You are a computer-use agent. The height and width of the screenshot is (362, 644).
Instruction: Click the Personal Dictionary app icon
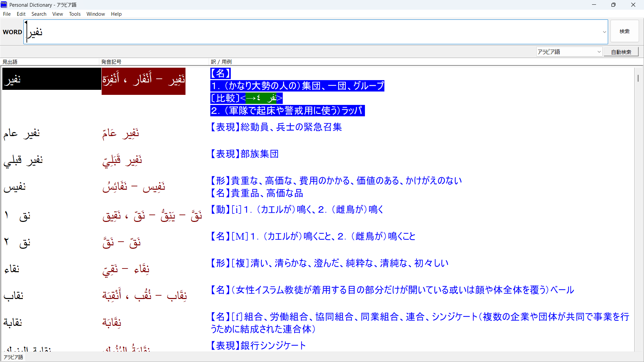pyautogui.click(x=4, y=5)
